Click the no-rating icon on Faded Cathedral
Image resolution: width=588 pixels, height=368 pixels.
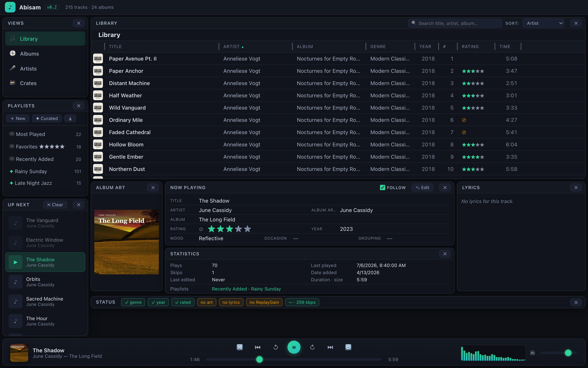[464, 132]
